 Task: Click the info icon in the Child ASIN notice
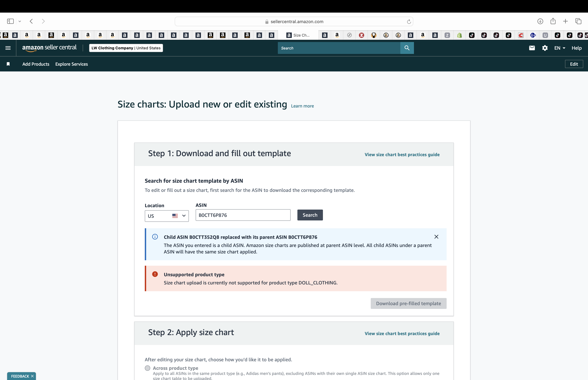point(155,237)
